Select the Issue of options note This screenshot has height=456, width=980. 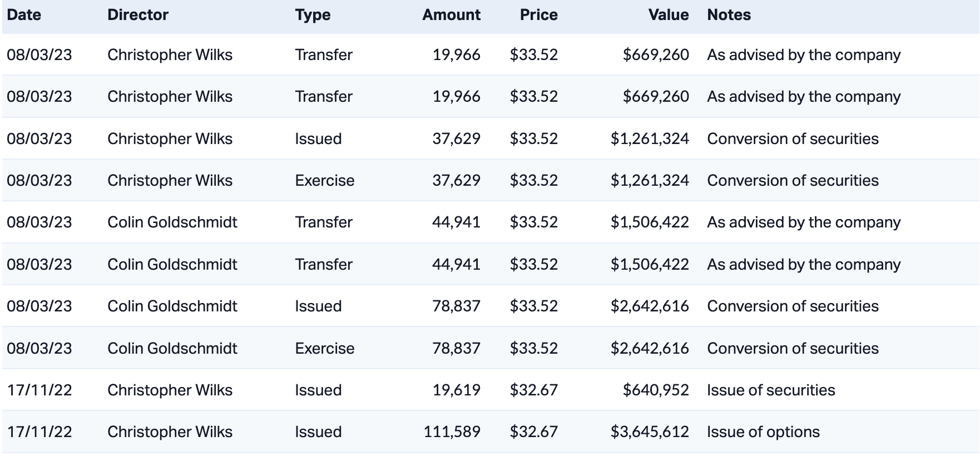(763, 432)
